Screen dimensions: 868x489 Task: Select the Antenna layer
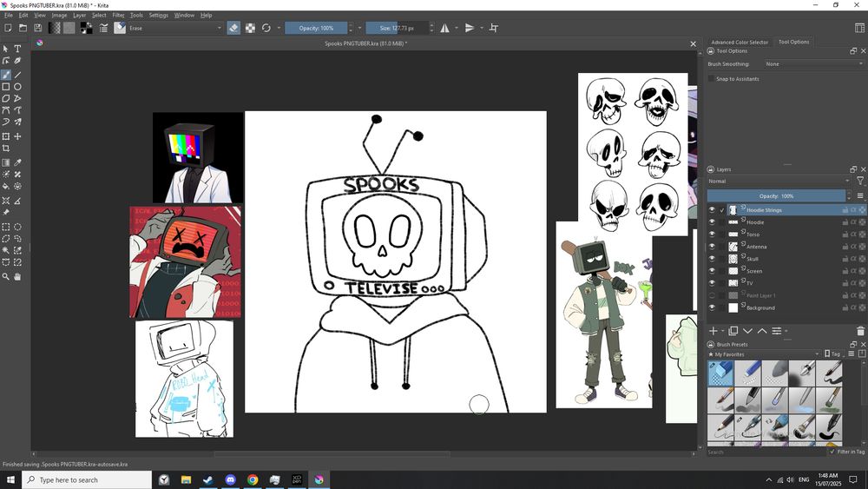[x=757, y=247]
